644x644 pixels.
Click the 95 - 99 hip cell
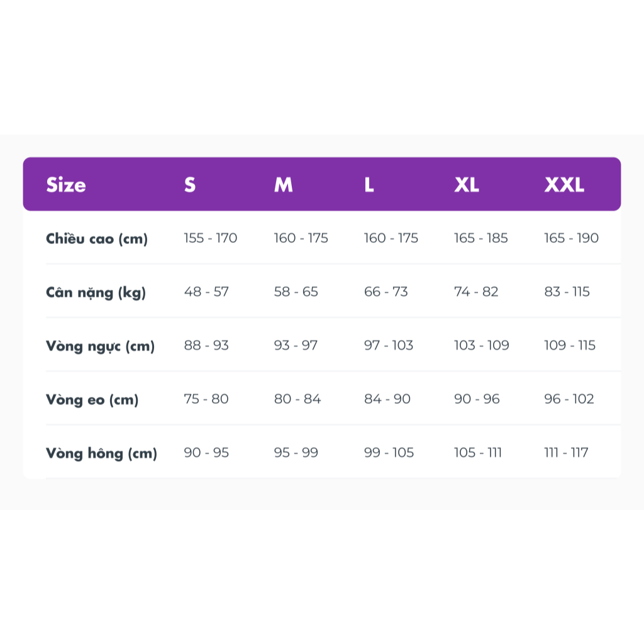(x=296, y=452)
